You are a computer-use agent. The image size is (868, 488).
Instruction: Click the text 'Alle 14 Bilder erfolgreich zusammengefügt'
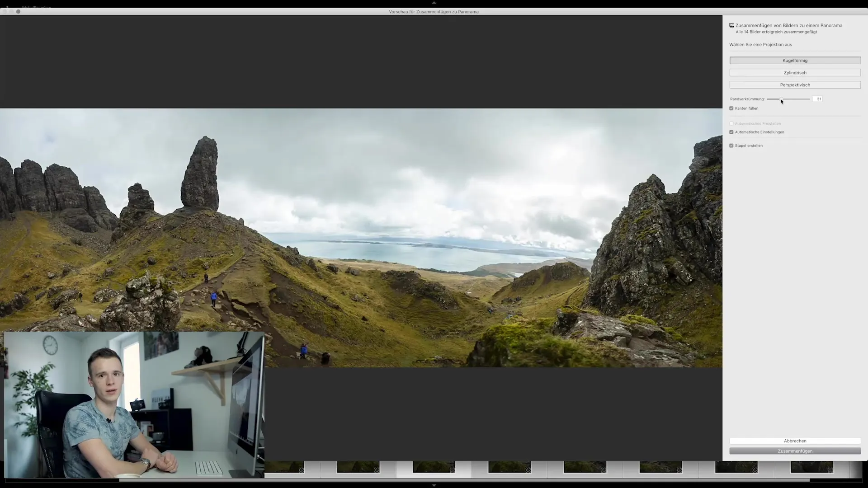tap(776, 32)
